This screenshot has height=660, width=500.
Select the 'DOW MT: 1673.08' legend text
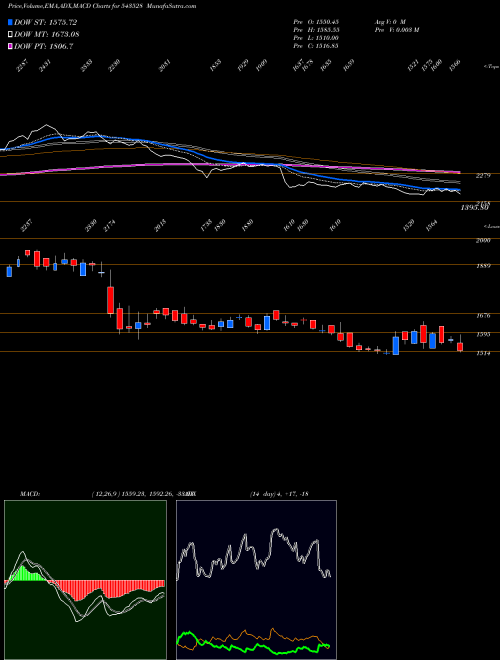47,35
